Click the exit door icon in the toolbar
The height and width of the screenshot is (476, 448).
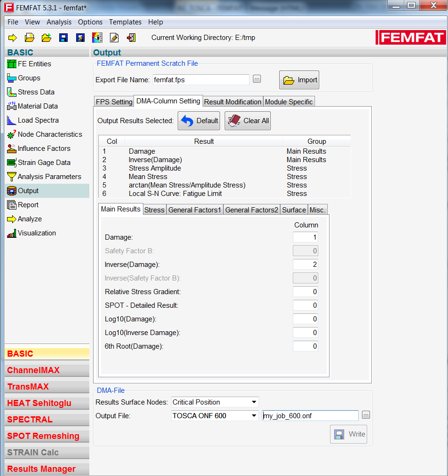pyautogui.click(x=131, y=38)
